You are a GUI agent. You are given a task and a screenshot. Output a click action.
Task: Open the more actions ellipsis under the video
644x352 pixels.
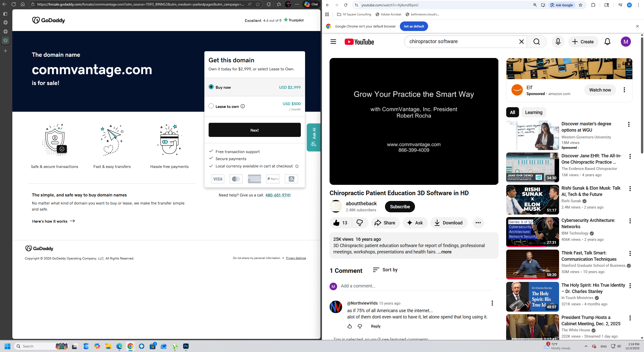tap(478, 223)
